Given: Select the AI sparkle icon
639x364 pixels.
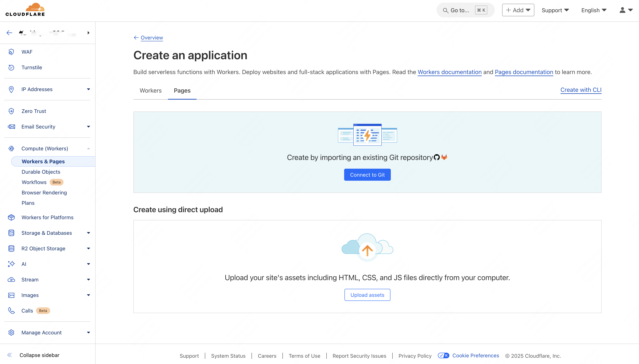Looking at the screenshot, I should [11, 264].
